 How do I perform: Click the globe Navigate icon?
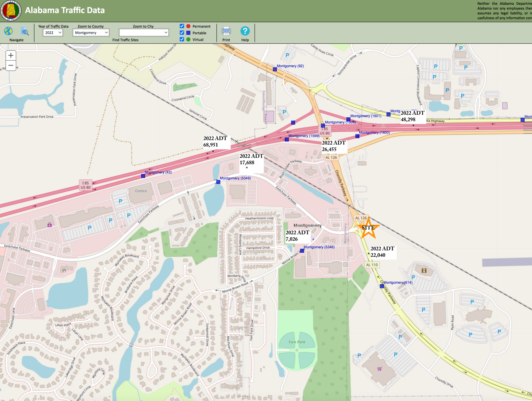coord(8,31)
